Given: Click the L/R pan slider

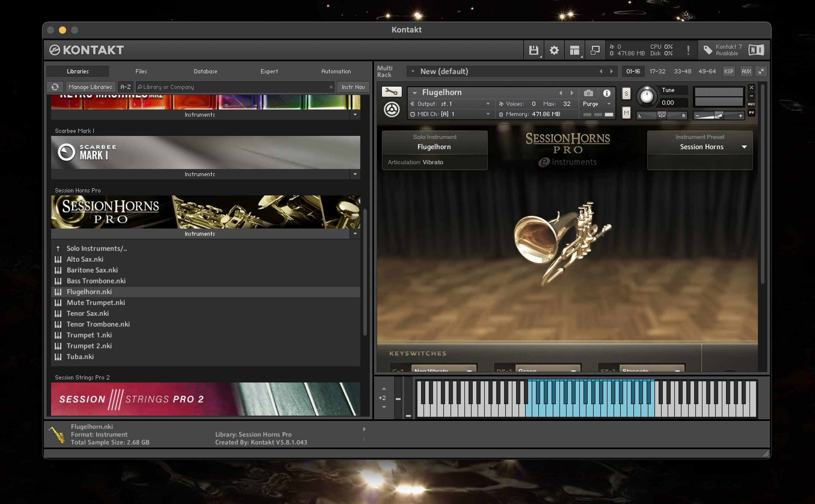Looking at the screenshot, I should pyautogui.click(x=662, y=116).
